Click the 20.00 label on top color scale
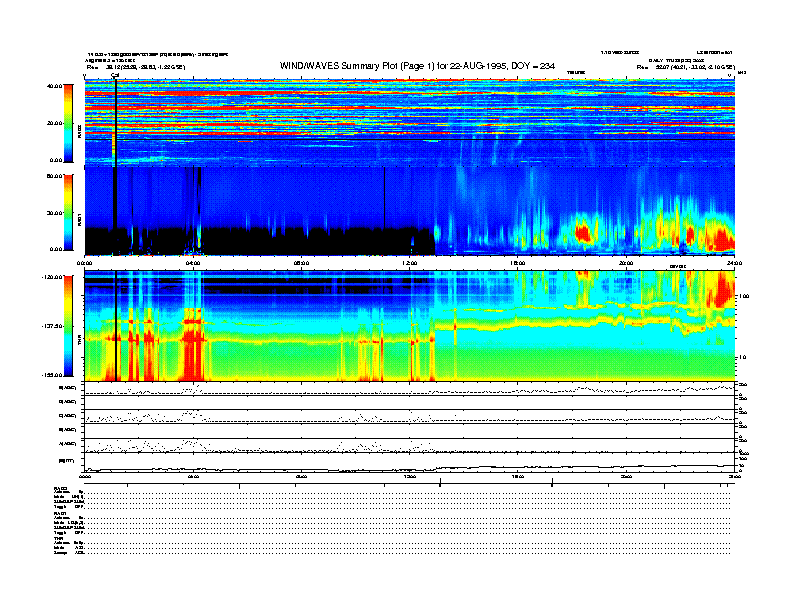The image size is (792, 612). point(54,123)
